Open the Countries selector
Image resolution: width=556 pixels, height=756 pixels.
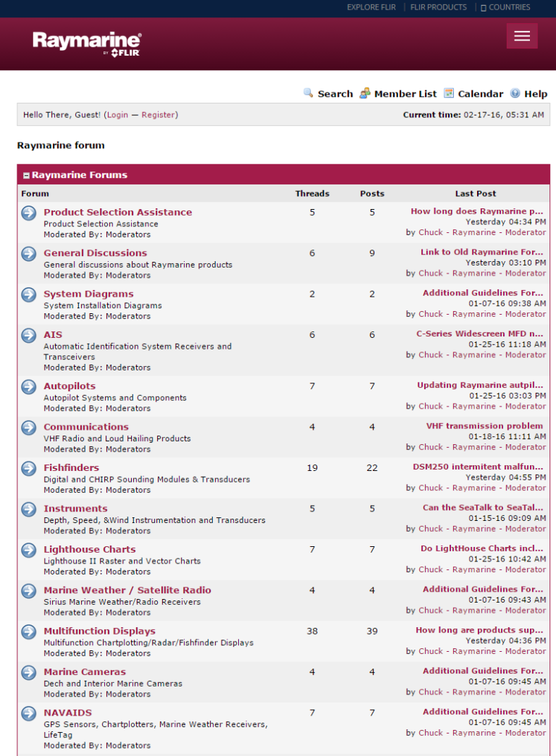505,7
